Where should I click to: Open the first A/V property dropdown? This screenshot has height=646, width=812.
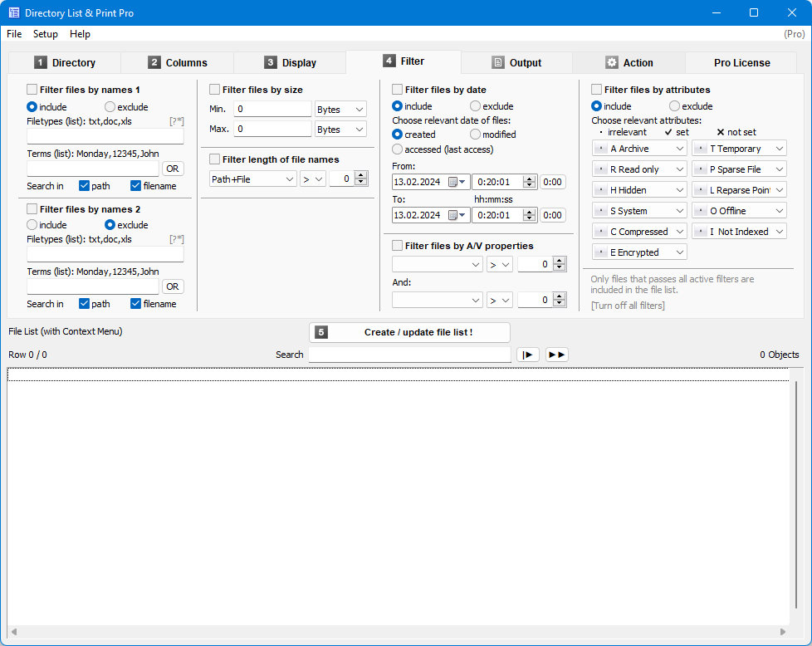(438, 264)
